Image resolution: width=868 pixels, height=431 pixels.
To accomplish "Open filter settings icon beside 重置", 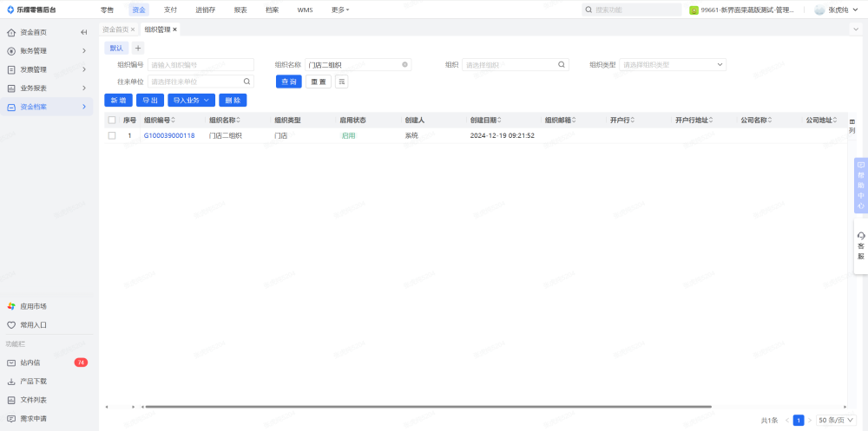I will click(341, 82).
